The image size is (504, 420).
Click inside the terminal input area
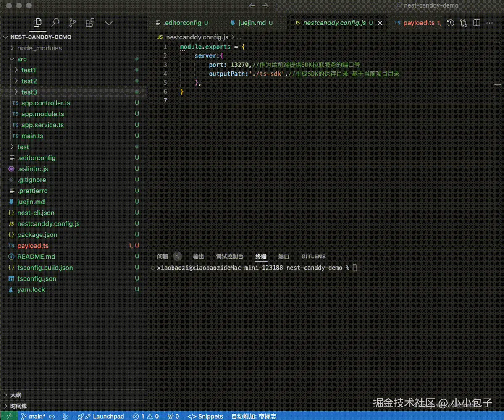pyautogui.click(x=355, y=268)
